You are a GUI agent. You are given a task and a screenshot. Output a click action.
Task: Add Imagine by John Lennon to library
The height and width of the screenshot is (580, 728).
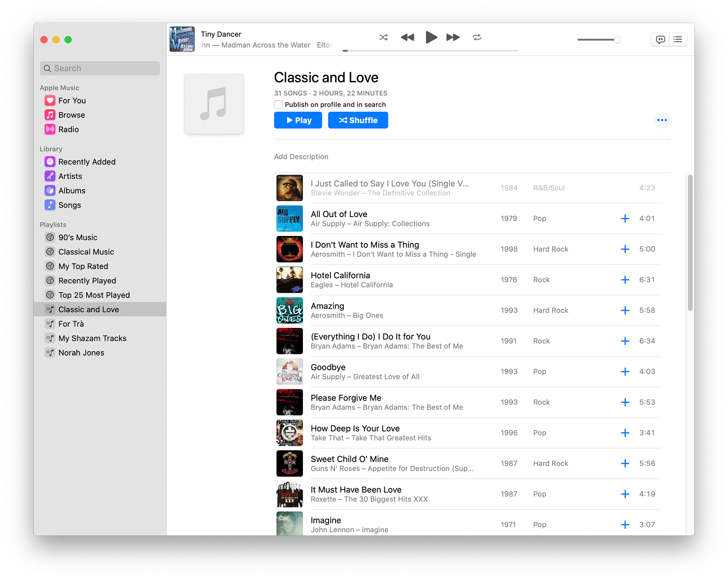(x=625, y=525)
